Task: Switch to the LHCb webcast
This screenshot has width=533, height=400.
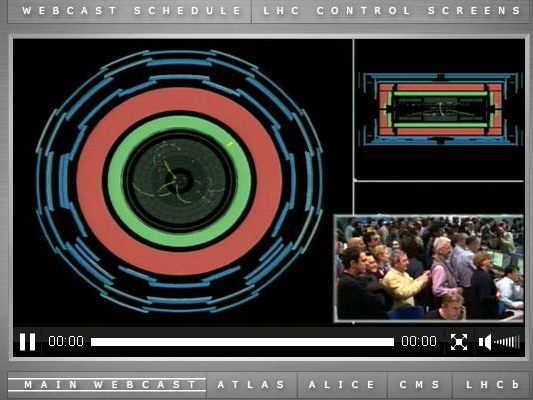Action: 492,385
